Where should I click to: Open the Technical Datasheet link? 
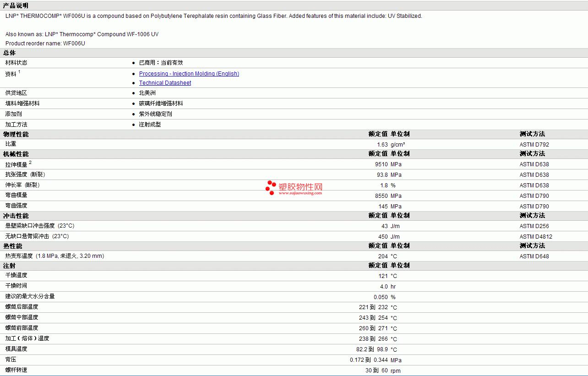165,83
